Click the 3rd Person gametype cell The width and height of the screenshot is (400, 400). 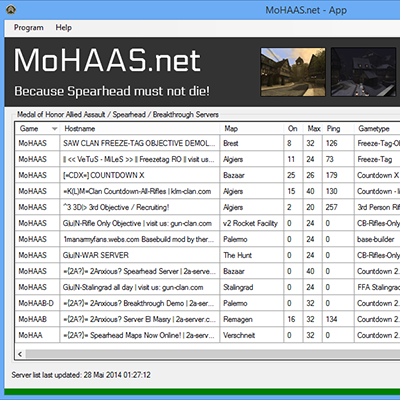(377, 207)
